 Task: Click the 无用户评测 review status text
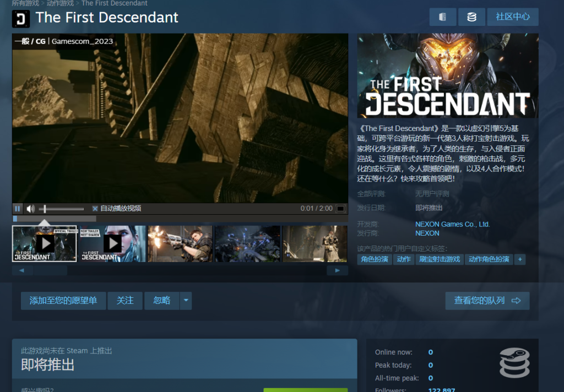pos(432,194)
